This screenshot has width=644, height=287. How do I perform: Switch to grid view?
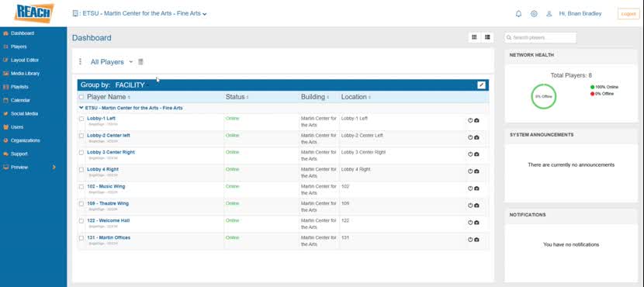click(474, 37)
